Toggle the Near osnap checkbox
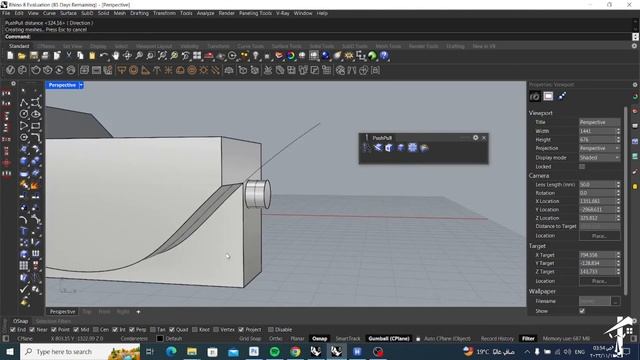This screenshot has height=360, width=640. [x=32, y=330]
